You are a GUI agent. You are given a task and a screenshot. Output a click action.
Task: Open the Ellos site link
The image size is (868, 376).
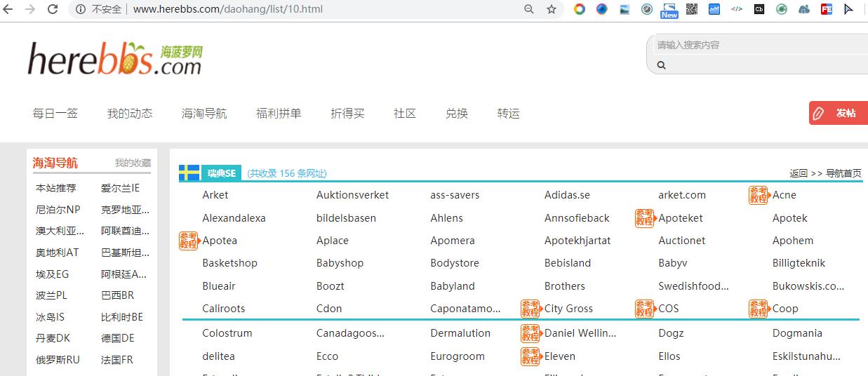pyautogui.click(x=669, y=356)
